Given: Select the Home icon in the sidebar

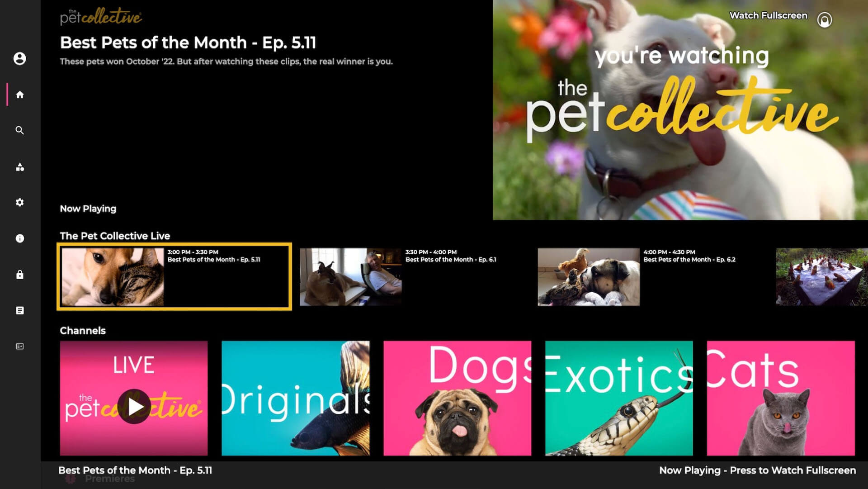Looking at the screenshot, I should 20,95.
